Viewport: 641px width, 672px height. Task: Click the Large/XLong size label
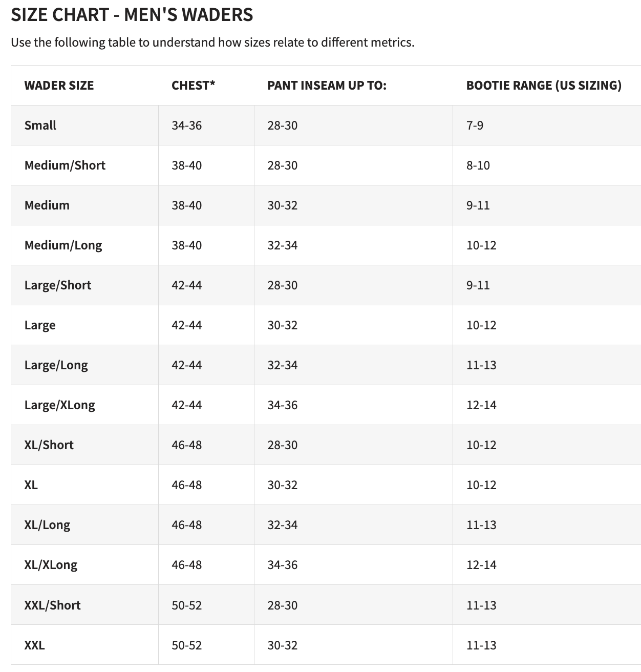point(59,405)
